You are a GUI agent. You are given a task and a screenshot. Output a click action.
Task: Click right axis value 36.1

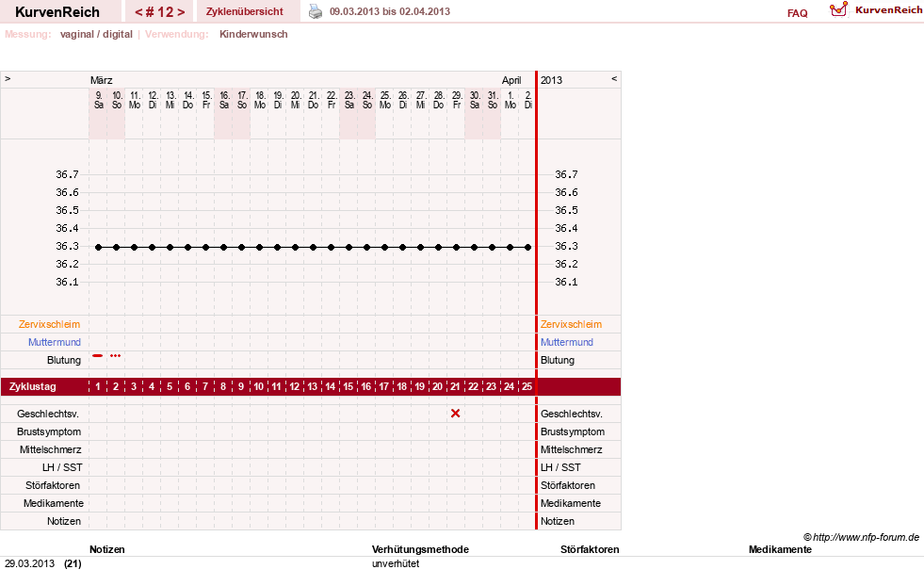tap(566, 282)
